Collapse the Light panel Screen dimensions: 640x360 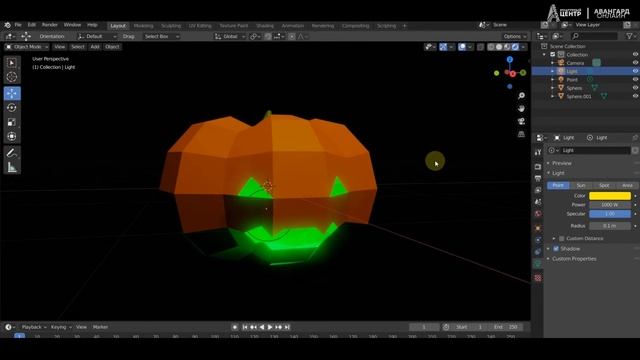tap(558, 173)
